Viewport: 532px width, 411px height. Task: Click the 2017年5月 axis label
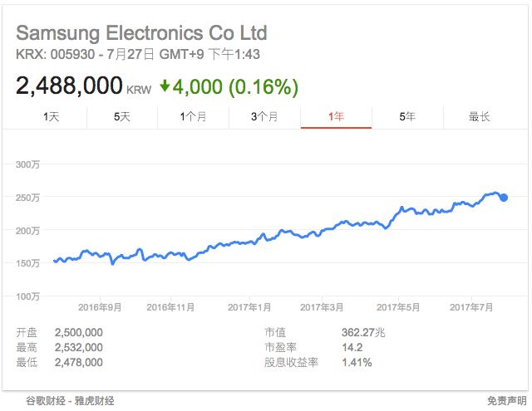point(398,307)
